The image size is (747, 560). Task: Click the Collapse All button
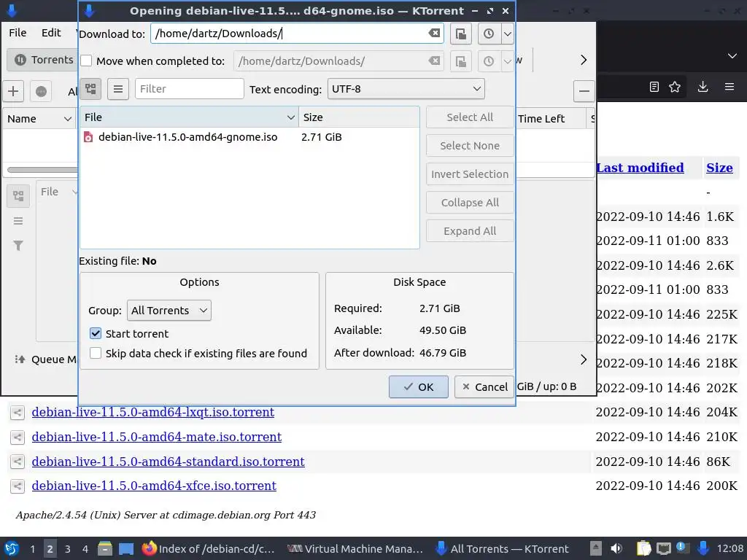tap(470, 203)
